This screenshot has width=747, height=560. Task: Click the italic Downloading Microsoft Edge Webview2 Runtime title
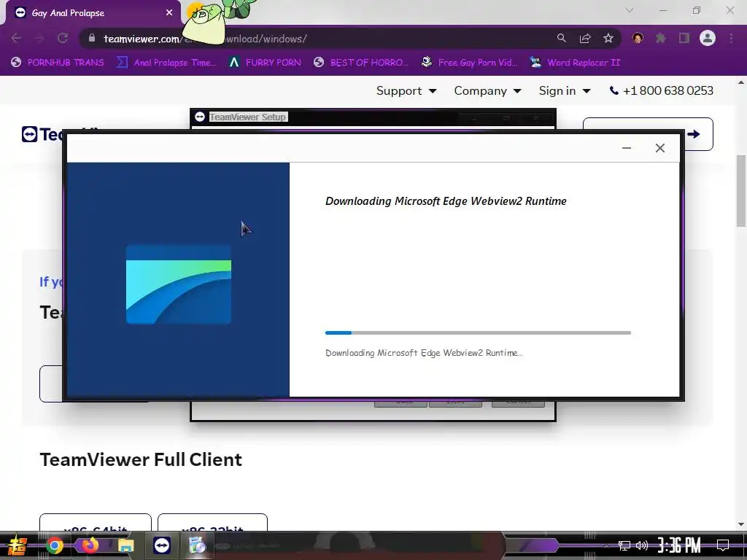click(446, 201)
